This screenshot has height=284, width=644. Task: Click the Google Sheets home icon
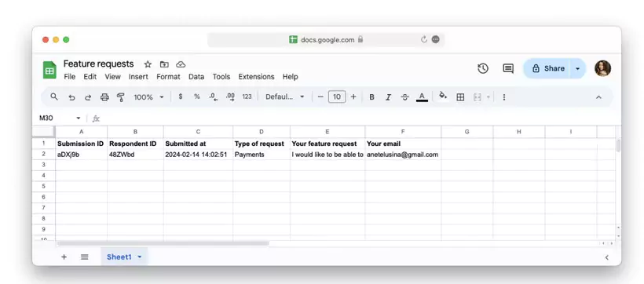[x=49, y=70]
